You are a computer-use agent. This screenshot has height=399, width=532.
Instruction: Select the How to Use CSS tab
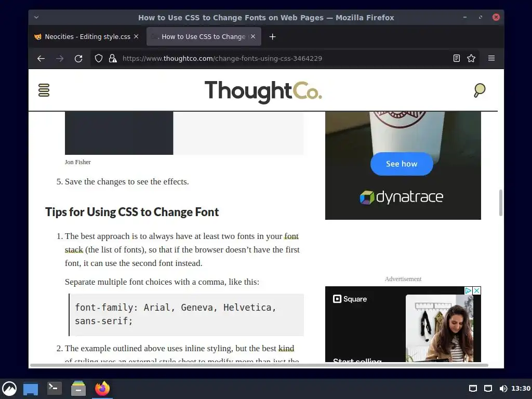click(204, 37)
